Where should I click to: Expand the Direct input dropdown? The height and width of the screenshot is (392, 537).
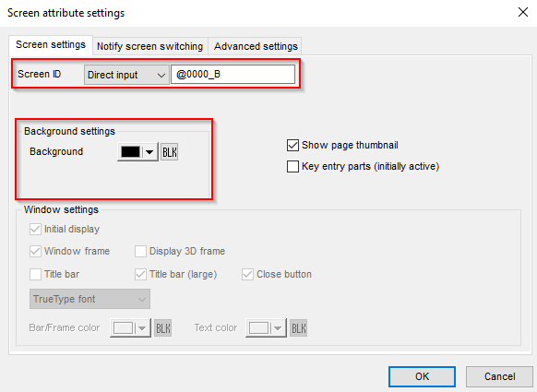pos(126,75)
